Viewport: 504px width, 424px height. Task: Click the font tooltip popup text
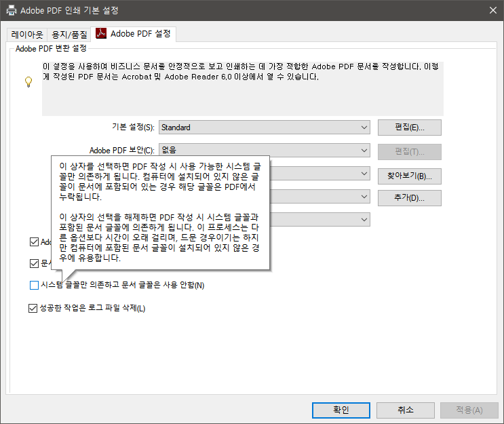pos(160,212)
